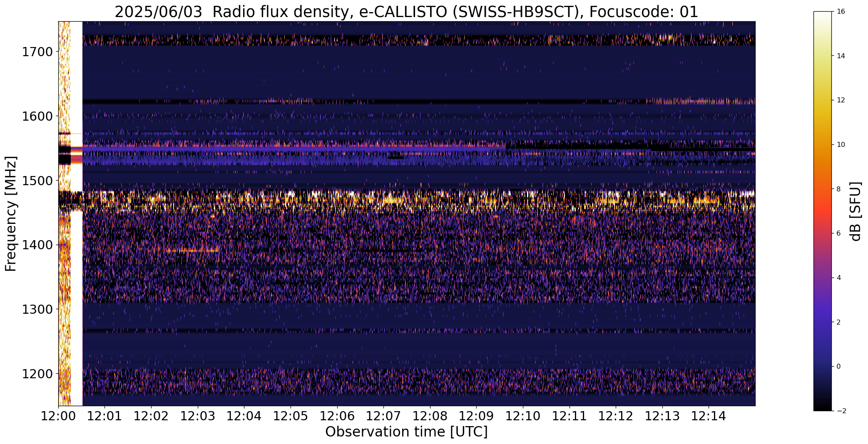Click the 1400 frequency tick label
The width and height of the screenshot is (868, 444).
click(37, 245)
